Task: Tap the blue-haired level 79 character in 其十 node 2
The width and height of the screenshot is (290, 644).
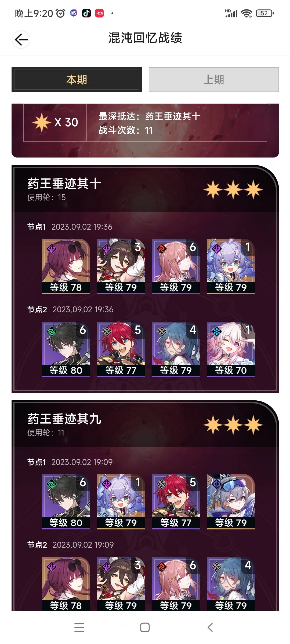Action: click(176, 349)
